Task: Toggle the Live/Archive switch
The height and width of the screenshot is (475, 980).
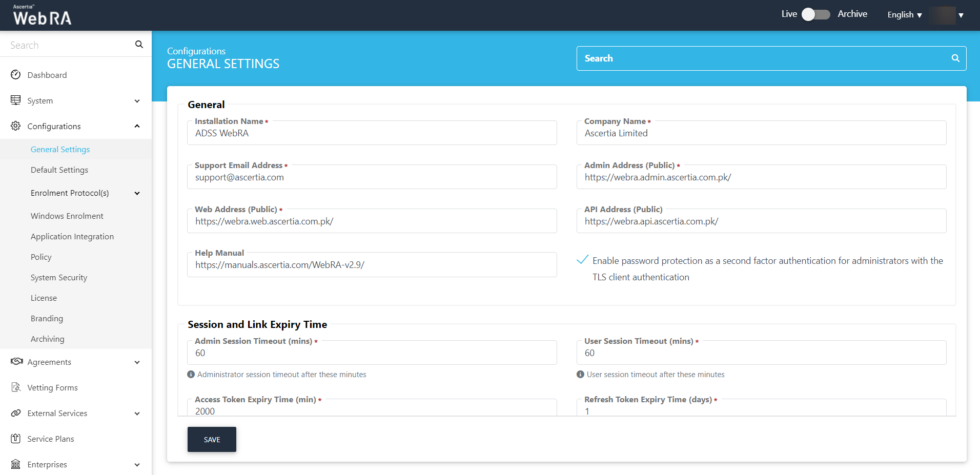Action: pyautogui.click(x=816, y=14)
